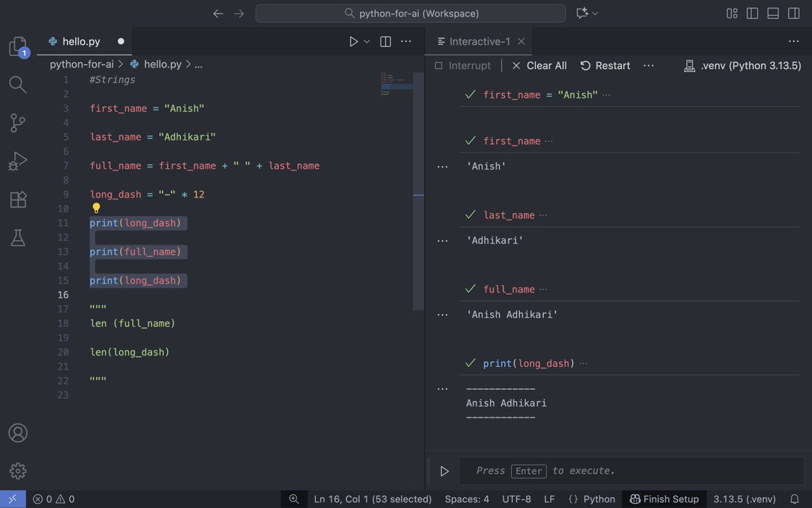Screen dimensions: 812x508
Task: Open the Testing flask view
Action: pyautogui.click(x=18, y=238)
